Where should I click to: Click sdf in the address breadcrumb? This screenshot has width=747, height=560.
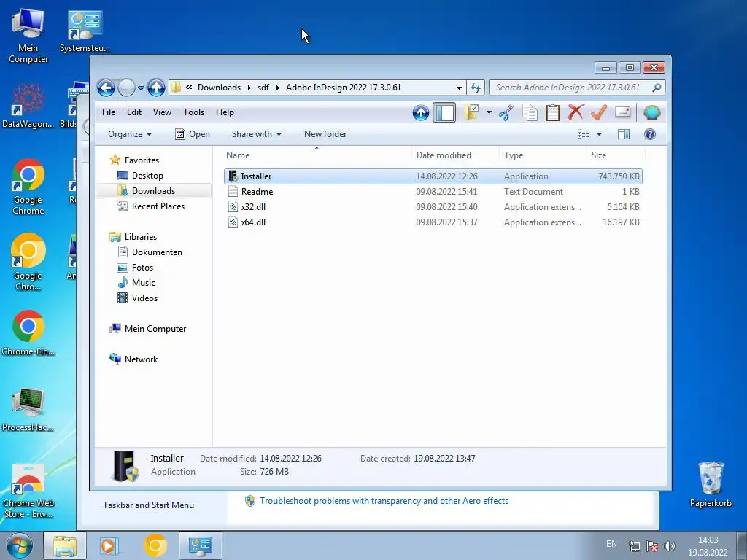263,87
